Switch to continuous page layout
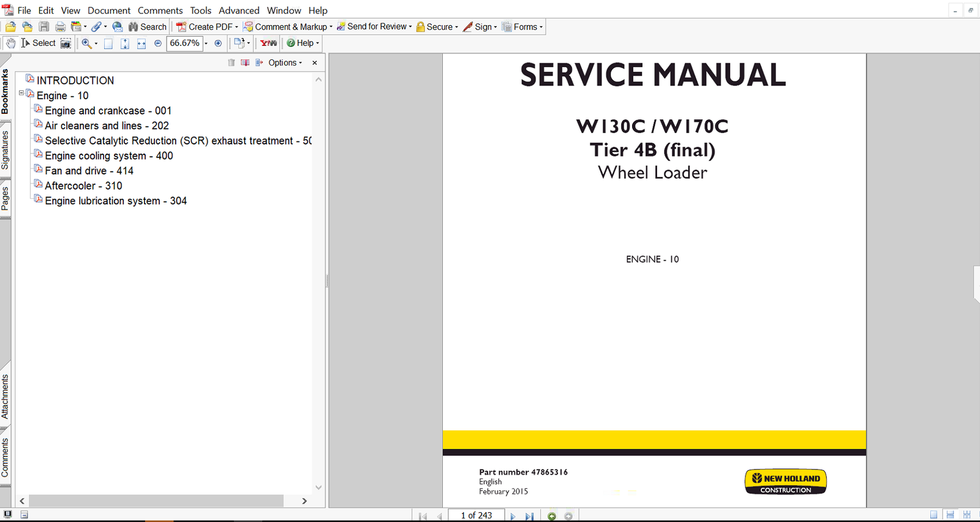 pyautogui.click(x=950, y=515)
